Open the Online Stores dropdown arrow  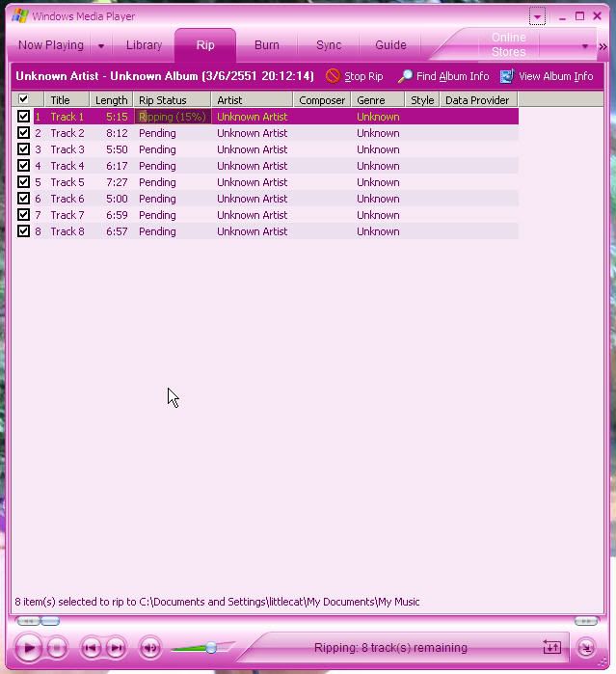(x=585, y=45)
